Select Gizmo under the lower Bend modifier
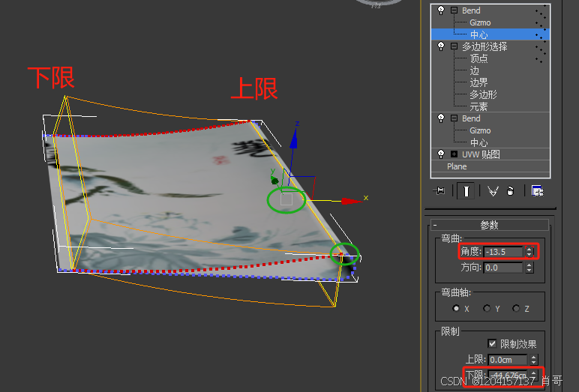Screen dimensions: 579x392 [480, 130]
